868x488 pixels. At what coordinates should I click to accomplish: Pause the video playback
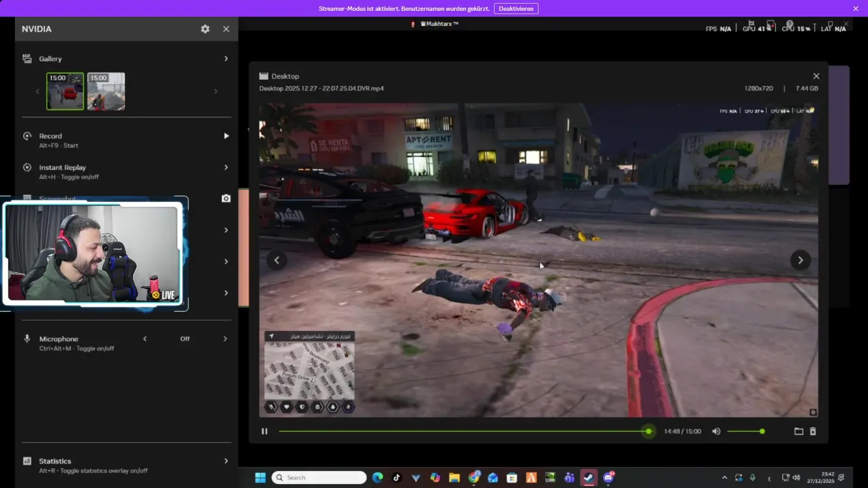coord(264,431)
